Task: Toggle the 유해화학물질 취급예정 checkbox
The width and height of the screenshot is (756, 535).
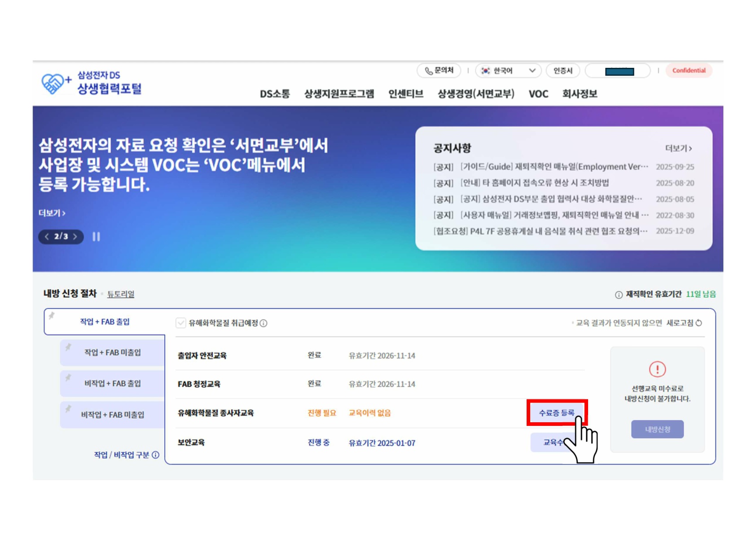Action: click(181, 323)
